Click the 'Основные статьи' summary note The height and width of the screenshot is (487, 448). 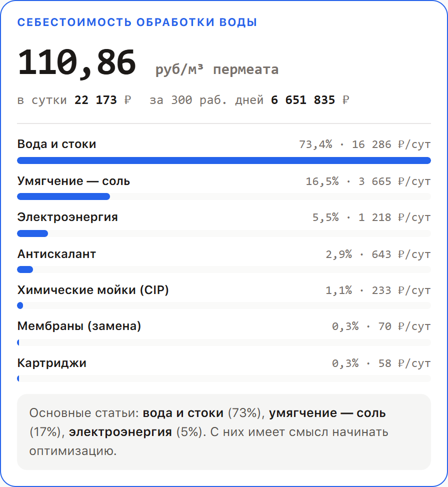coord(224,432)
